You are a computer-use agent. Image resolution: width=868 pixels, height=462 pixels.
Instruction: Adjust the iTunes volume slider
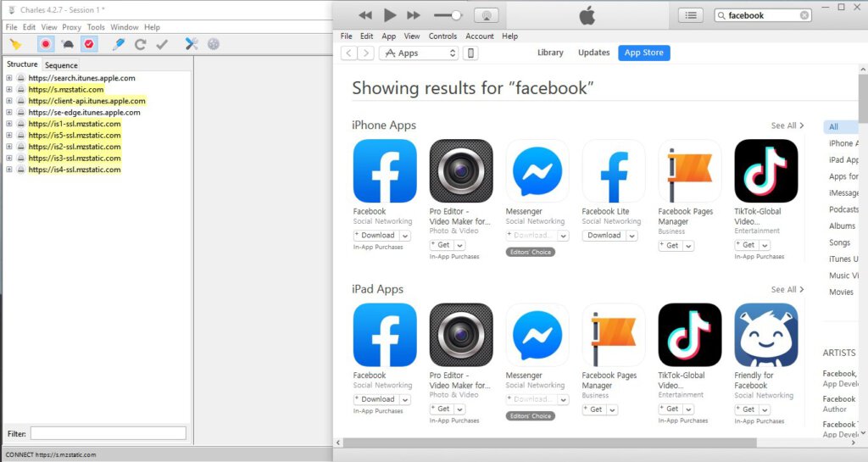pos(448,15)
